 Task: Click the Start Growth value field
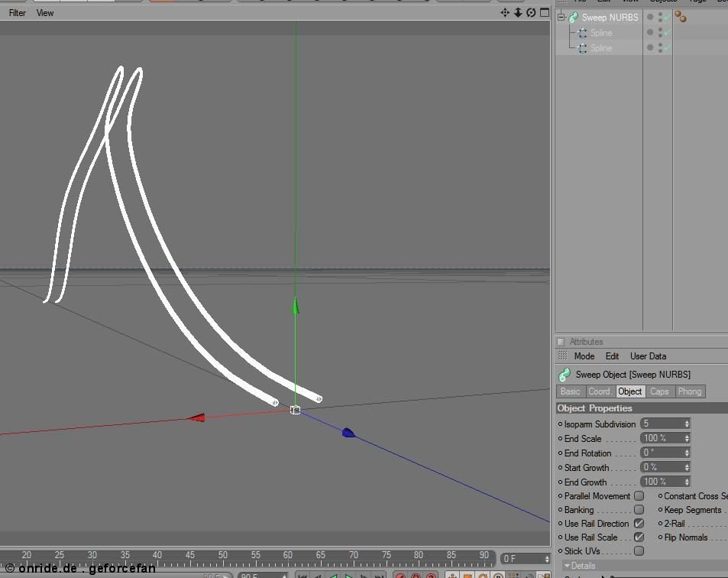662,467
